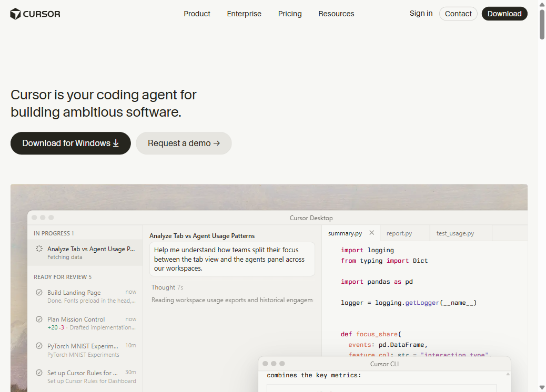The width and height of the screenshot is (546, 392).
Task: Click the Cursor logo in header
Action: coord(35,14)
